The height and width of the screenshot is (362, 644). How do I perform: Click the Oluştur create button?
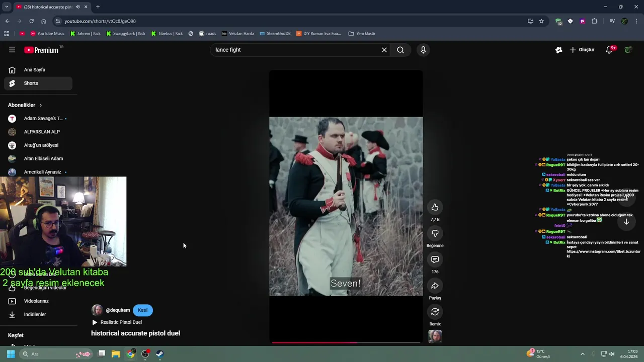[x=582, y=50]
